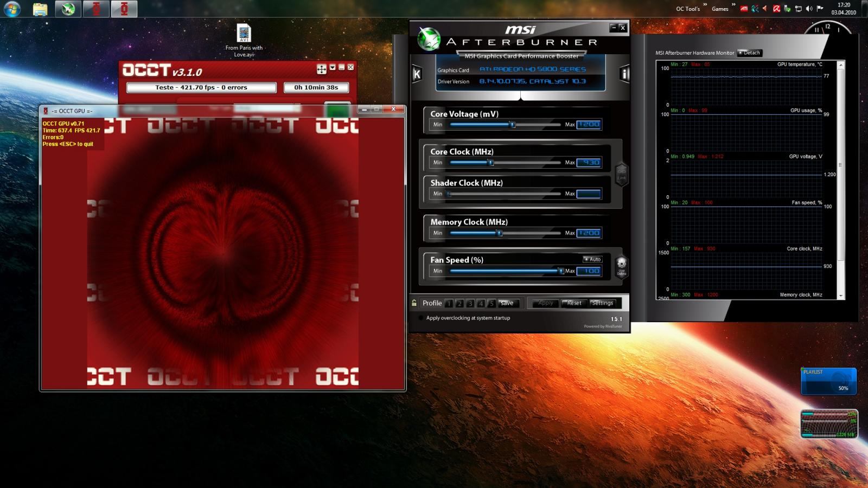
Task: Open the Windows Start orb
Action: (x=12, y=9)
